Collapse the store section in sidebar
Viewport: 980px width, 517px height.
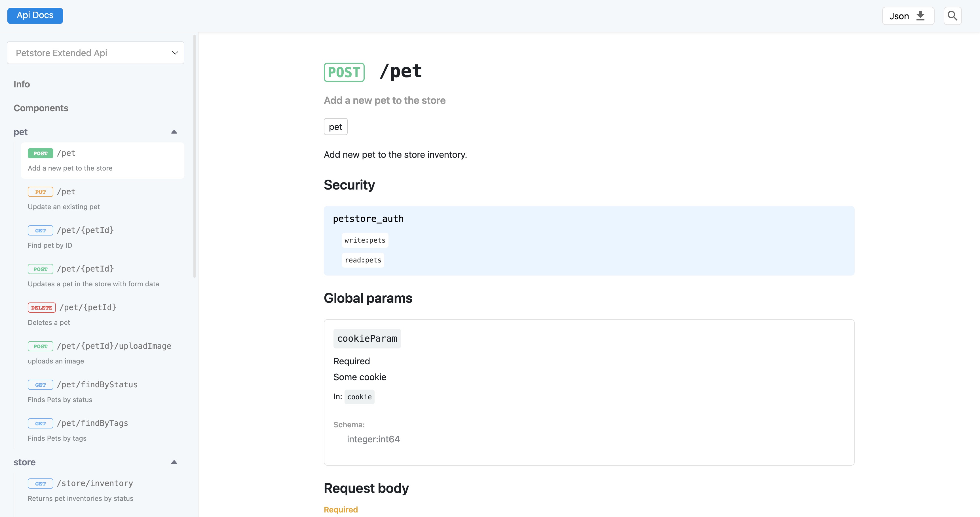coord(174,462)
